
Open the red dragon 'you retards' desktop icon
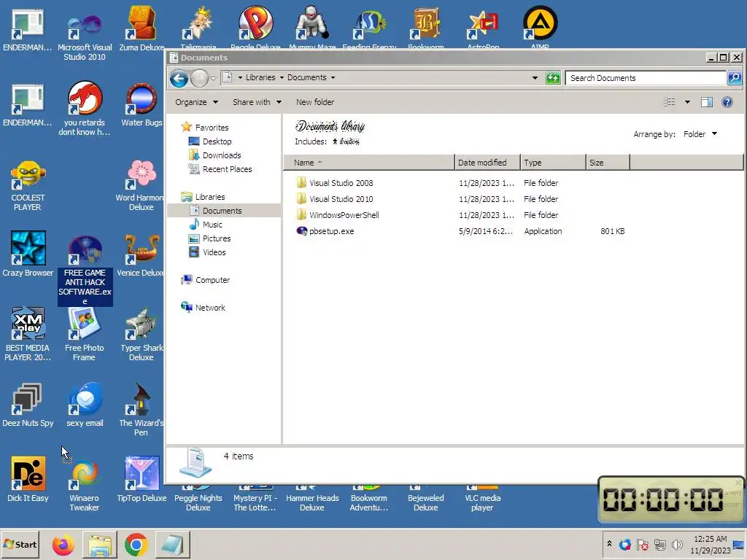click(x=85, y=109)
